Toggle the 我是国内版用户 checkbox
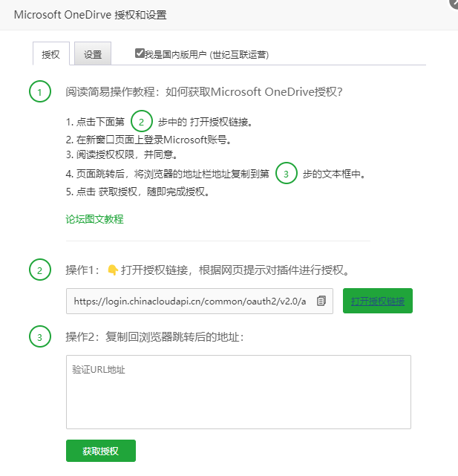 coord(140,53)
